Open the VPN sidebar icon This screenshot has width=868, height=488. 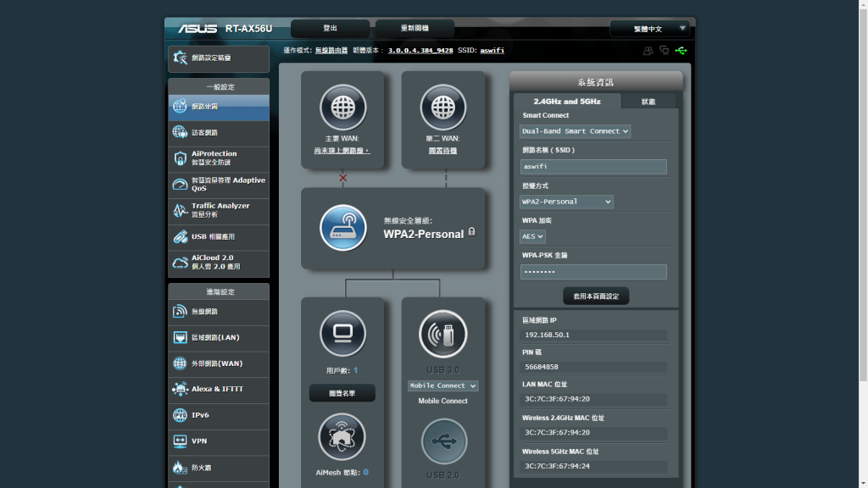180,441
